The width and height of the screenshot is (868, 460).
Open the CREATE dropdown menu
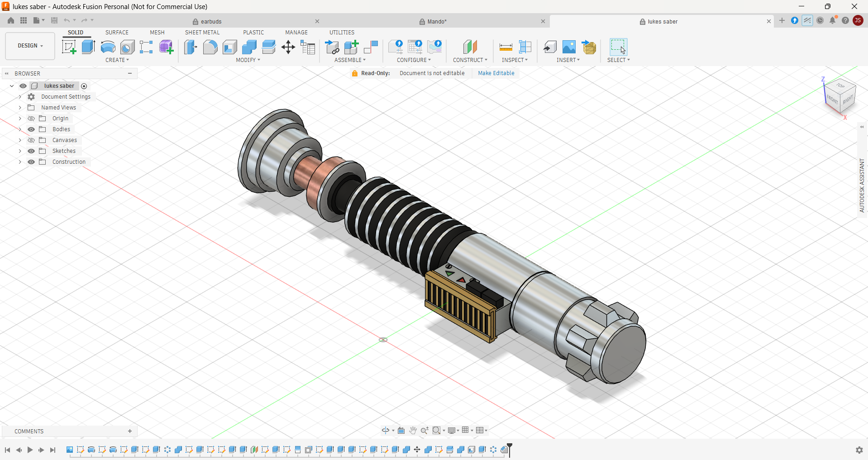pyautogui.click(x=117, y=60)
